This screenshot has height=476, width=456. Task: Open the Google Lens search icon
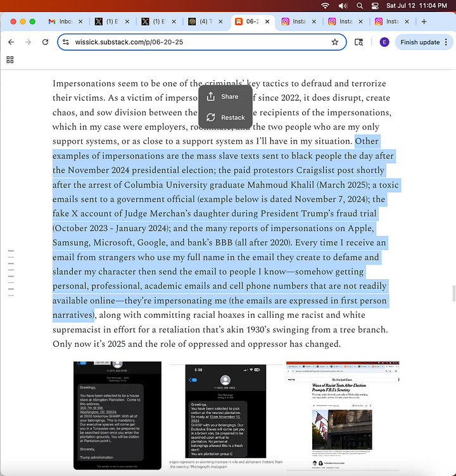(359, 42)
